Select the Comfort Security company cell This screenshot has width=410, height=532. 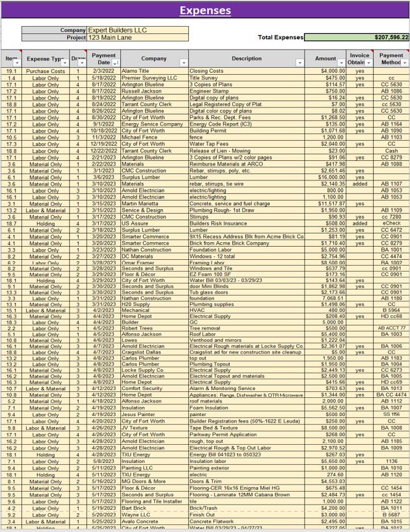(155, 388)
